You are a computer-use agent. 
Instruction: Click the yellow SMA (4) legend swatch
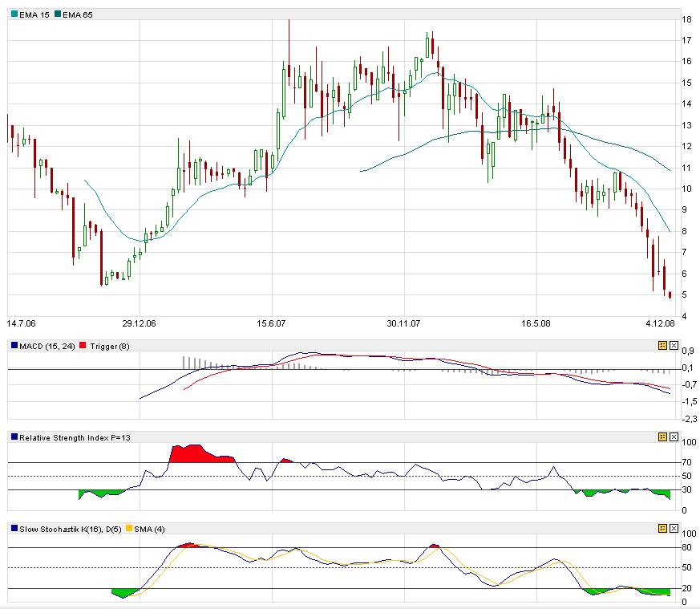point(129,529)
